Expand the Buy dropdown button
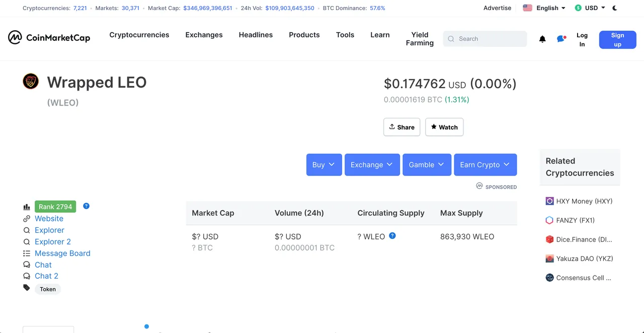Viewport: 644px width, 333px height. [324, 164]
